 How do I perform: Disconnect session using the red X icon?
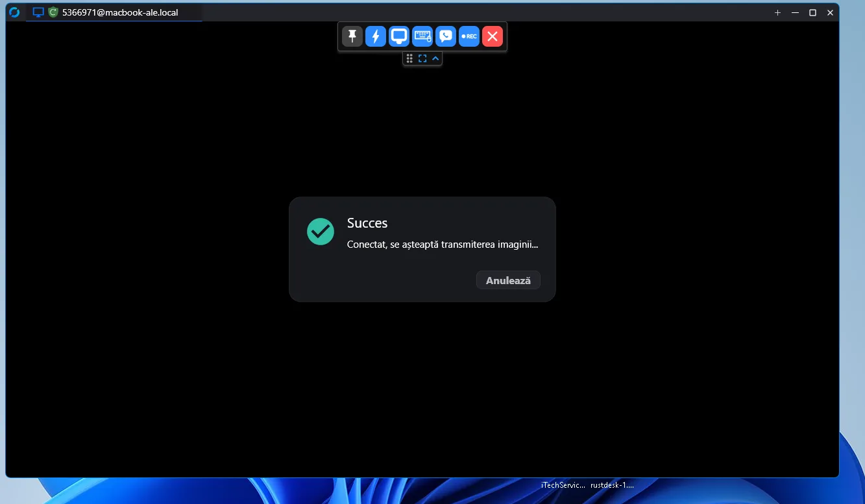(493, 36)
